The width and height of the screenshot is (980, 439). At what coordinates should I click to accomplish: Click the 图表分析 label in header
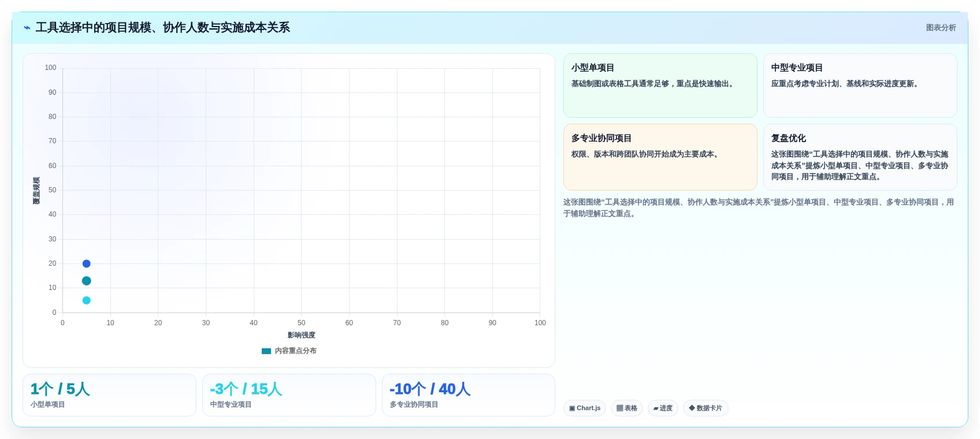[941, 28]
